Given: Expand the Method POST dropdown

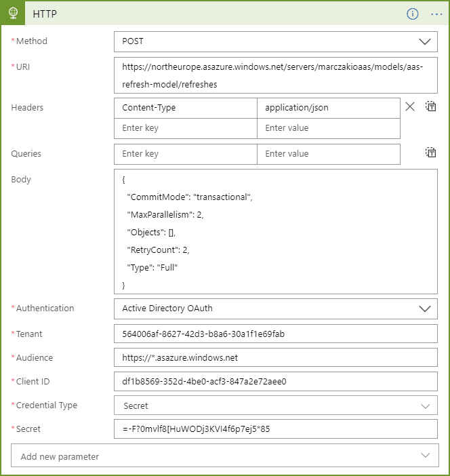Looking at the screenshot, I should coord(276,41).
